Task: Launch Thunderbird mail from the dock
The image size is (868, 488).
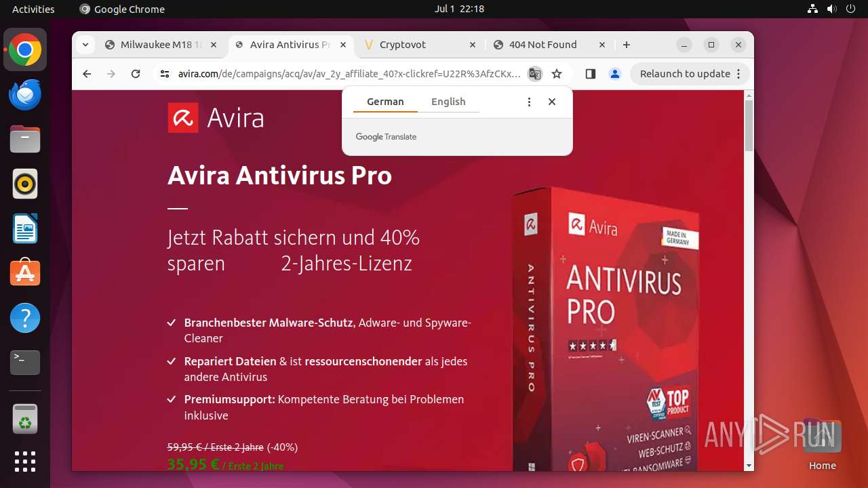Action: coord(25,95)
